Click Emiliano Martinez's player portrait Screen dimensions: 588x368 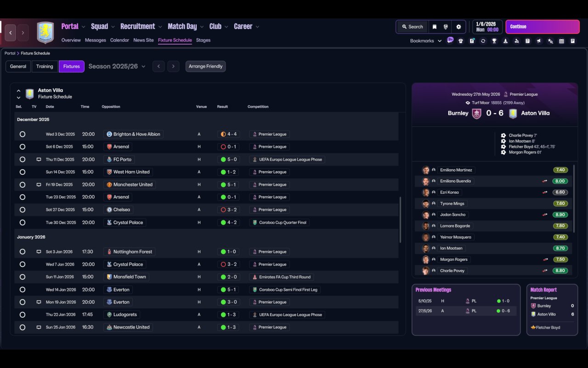pos(426,170)
